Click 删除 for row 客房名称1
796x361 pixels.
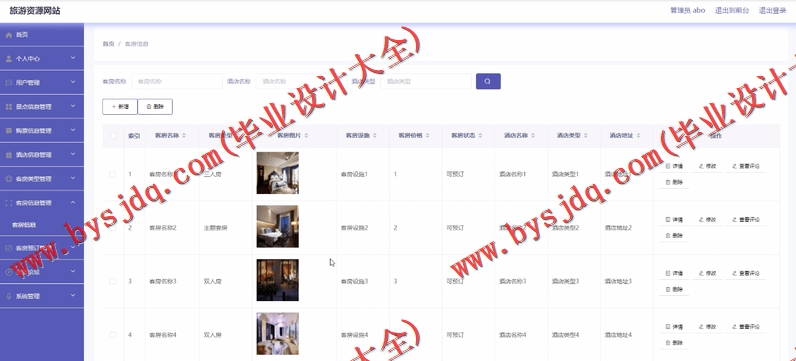point(674,182)
